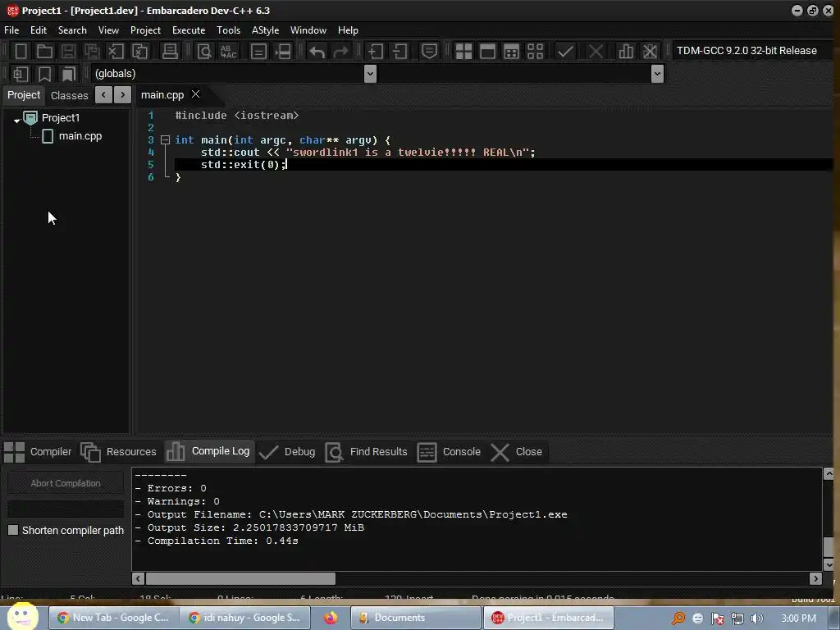Image resolution: width=840 pixels, height=630 pixels.
Task: Collapse the Project1 tree node arrow
Action: [x=16, y=120]
